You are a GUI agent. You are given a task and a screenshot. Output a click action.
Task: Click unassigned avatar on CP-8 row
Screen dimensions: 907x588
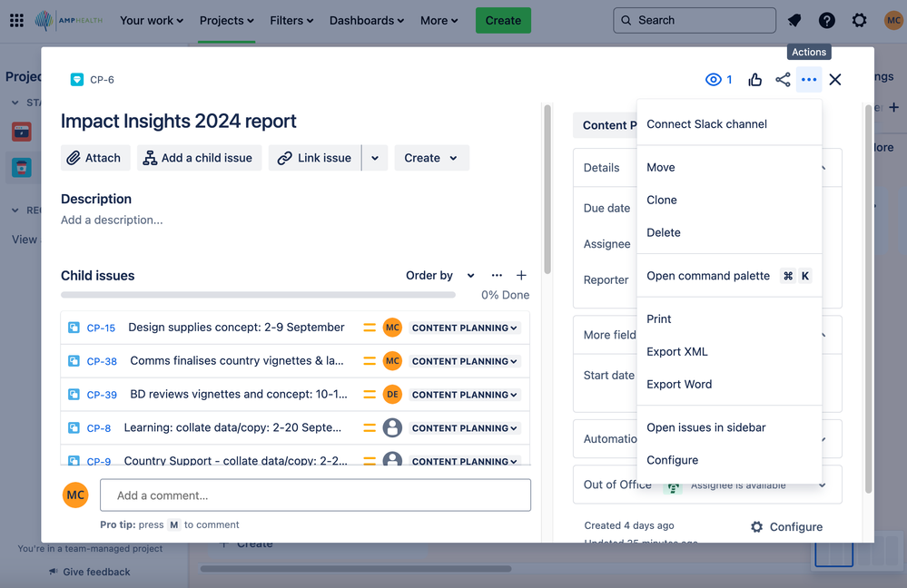tap(392, 428)
